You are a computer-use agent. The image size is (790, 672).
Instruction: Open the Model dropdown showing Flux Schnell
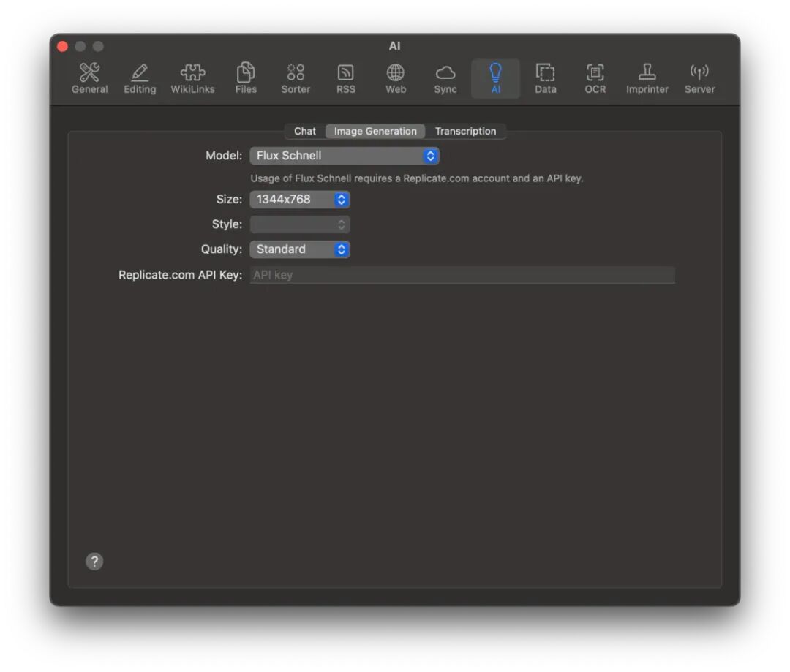coord(345,156)
